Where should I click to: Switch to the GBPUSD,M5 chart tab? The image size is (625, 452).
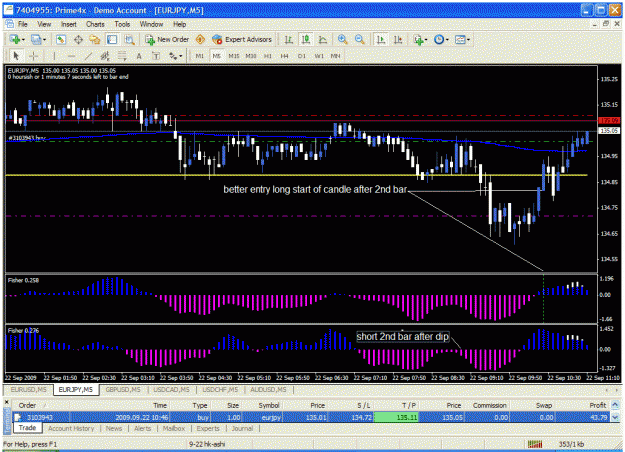coord(123,389)
